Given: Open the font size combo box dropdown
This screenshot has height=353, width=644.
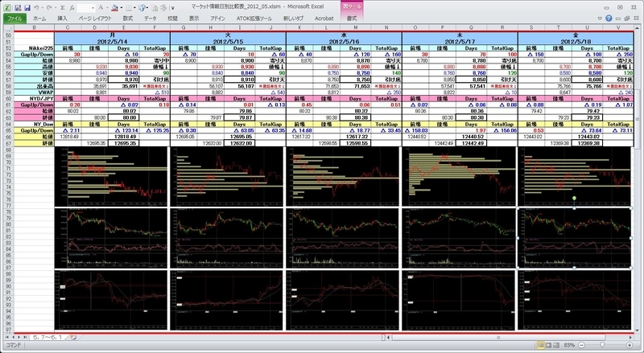Looking at the screenshot, I should 93,8.
